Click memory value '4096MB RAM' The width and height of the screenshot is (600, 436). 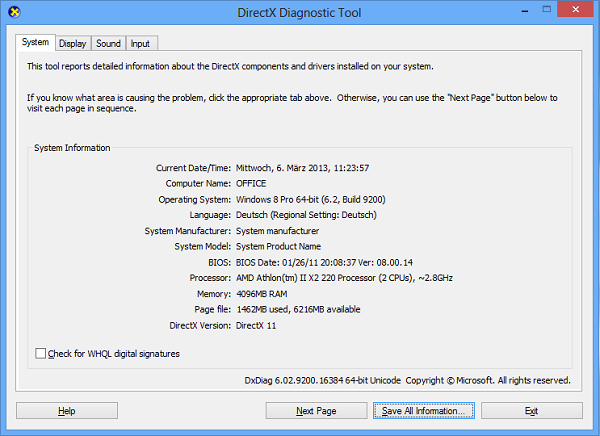[x=262, y=294]
